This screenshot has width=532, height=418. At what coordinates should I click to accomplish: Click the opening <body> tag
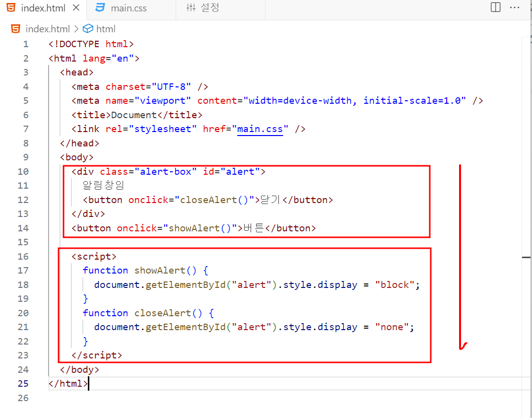click(x=77, y=157)
